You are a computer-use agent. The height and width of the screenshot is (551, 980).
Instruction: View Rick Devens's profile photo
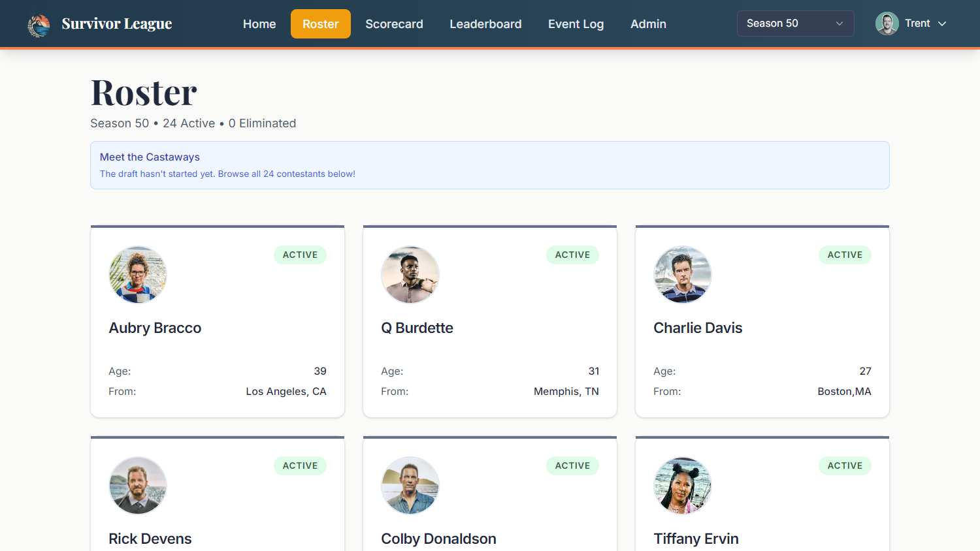coord(138,486)
